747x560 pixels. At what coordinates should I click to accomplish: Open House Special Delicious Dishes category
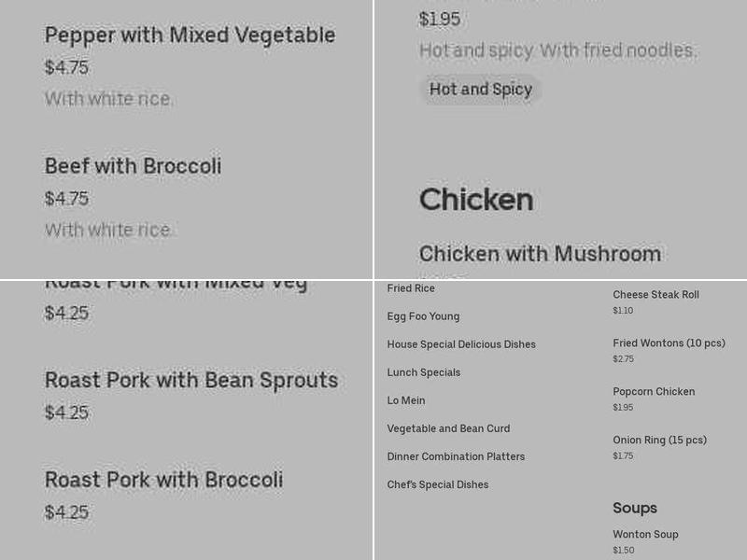461,344
